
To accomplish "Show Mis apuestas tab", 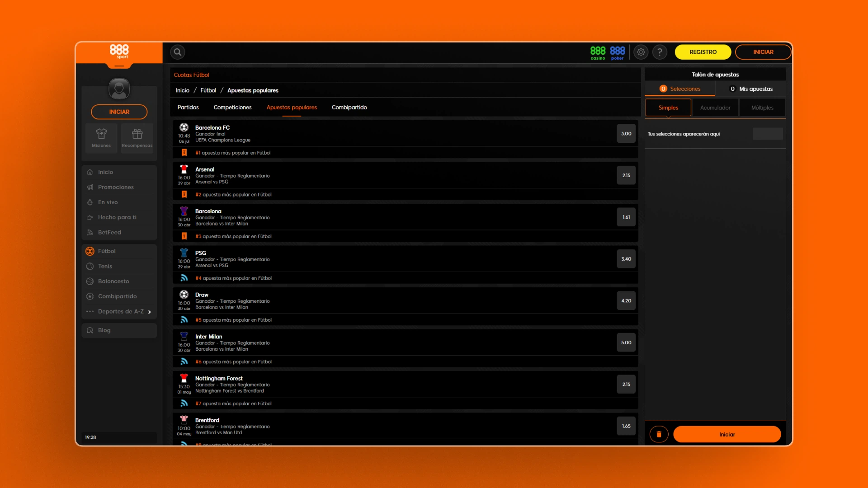I will click(751, 89).
